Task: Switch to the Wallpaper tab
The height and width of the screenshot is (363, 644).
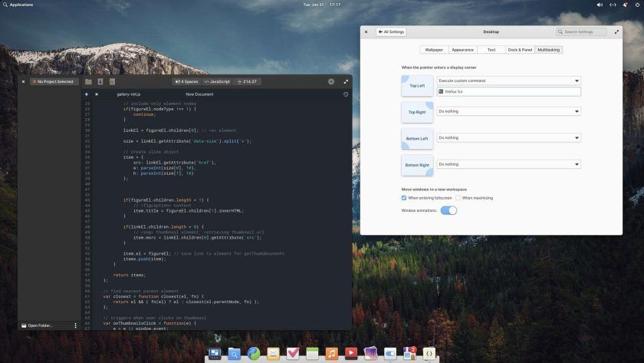Action: (x=434, y=50)
